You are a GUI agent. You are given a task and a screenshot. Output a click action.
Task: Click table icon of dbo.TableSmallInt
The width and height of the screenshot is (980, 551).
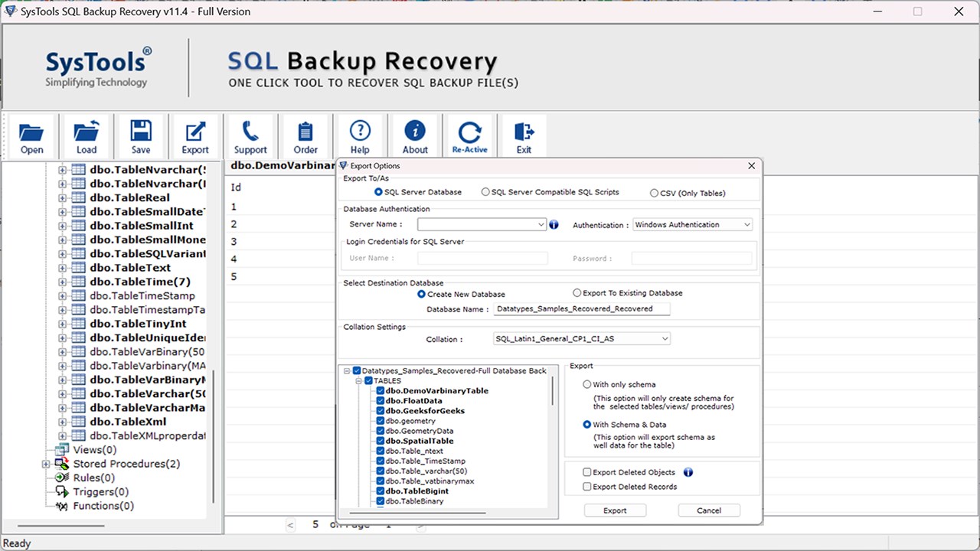coord(78,226)
